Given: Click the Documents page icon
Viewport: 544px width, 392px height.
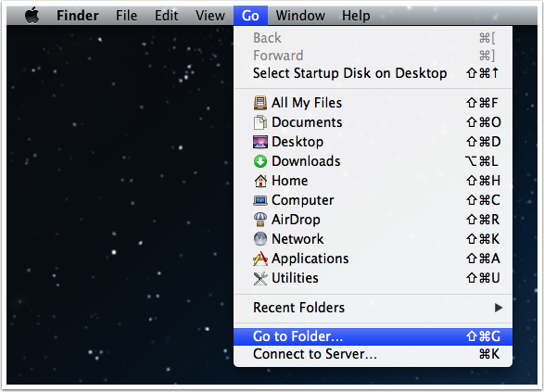Looking at the screenshot, I should pos(260,122).
